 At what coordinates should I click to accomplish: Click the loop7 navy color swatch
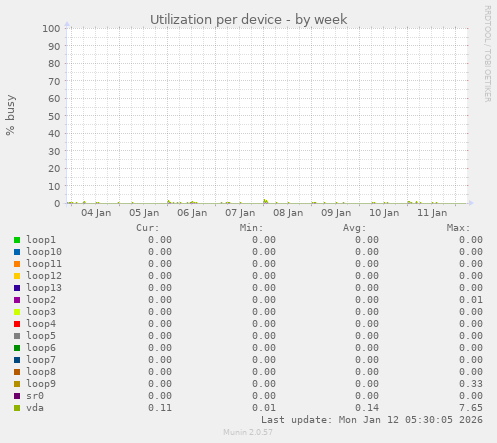coord(17,360)
